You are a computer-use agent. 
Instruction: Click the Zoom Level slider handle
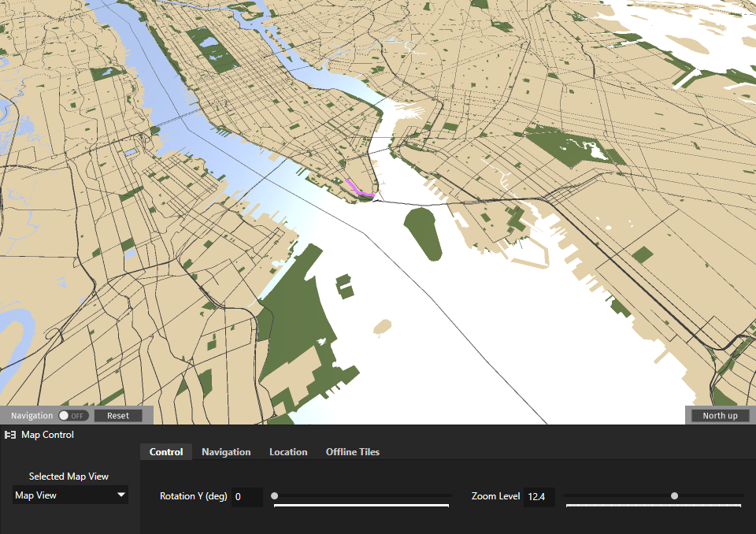tap(673, 495)
